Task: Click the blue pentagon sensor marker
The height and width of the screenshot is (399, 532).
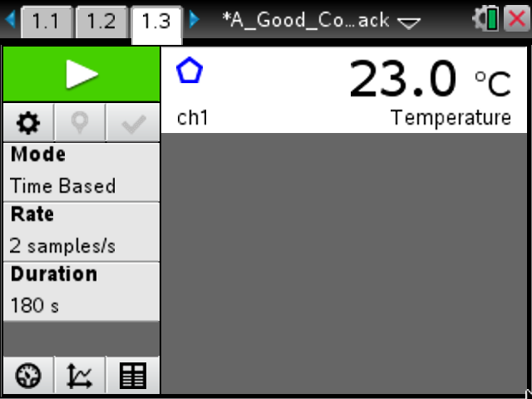Action: click(190, 70)
